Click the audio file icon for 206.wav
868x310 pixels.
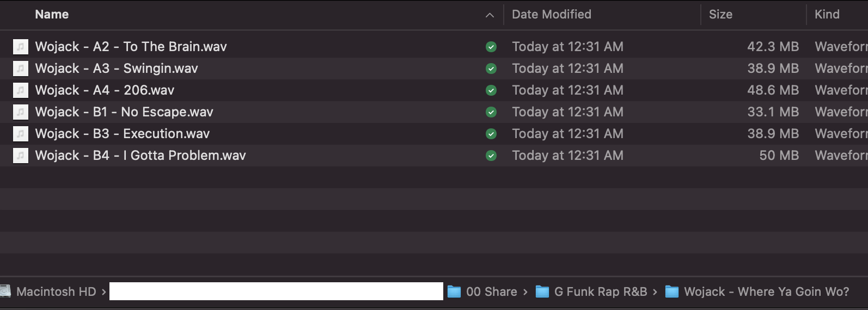pyautogui.click(x=20, y=90)
